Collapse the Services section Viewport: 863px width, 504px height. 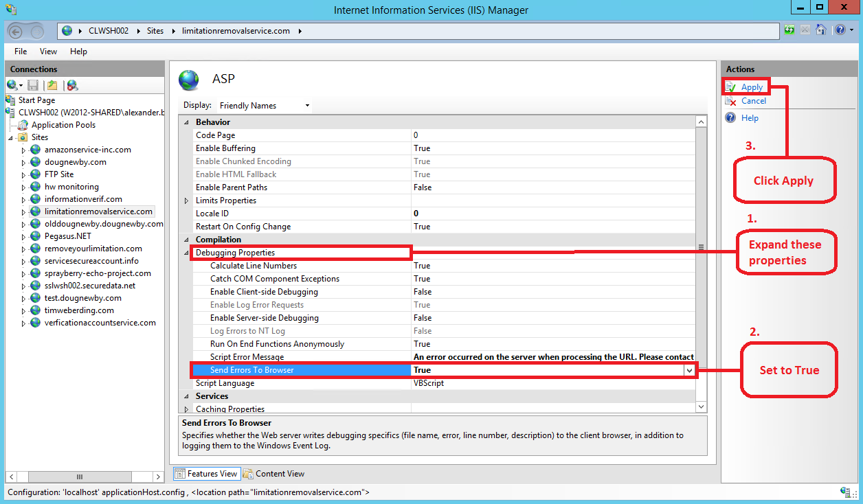point(186,396)
